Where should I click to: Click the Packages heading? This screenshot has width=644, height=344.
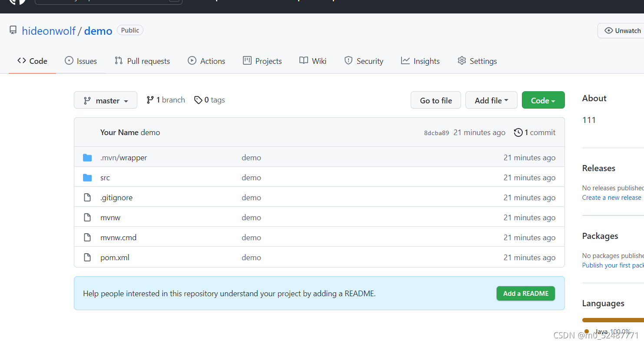600,236
